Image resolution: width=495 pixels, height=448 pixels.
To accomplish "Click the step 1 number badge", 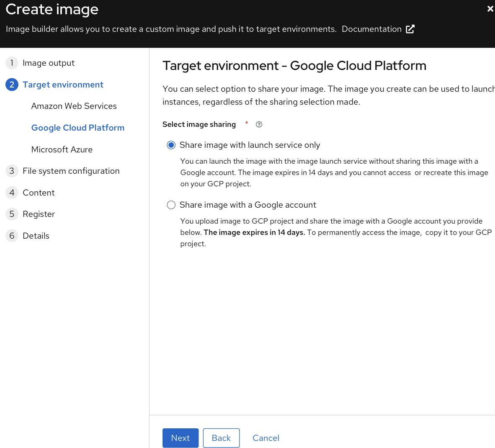I will [x=12, y=63].
